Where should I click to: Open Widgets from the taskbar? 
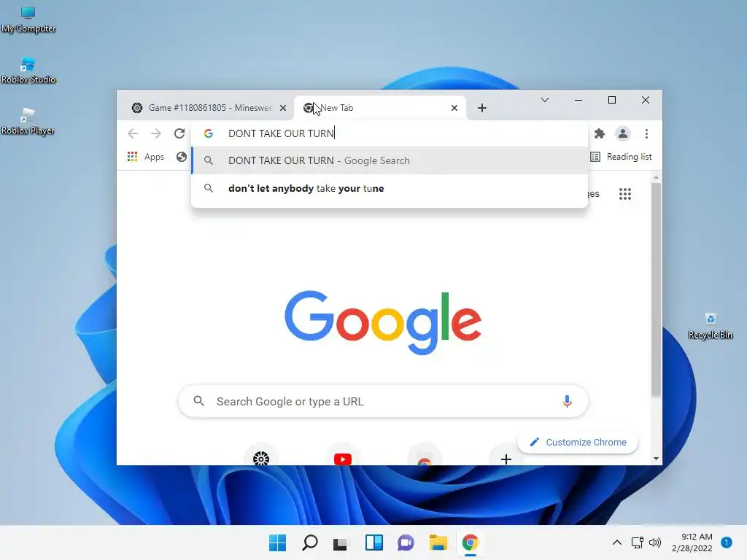374,542
